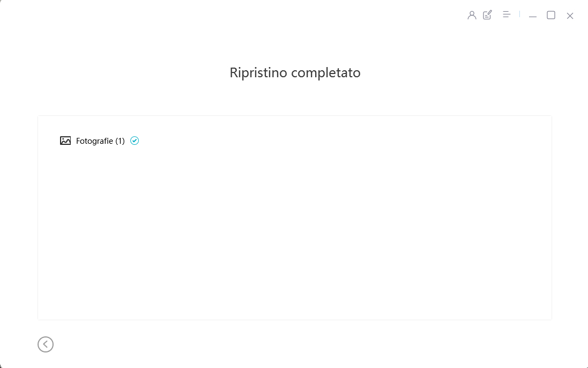Maximize the application window
The height and width of the screenshot is (368, 588).
550,15
